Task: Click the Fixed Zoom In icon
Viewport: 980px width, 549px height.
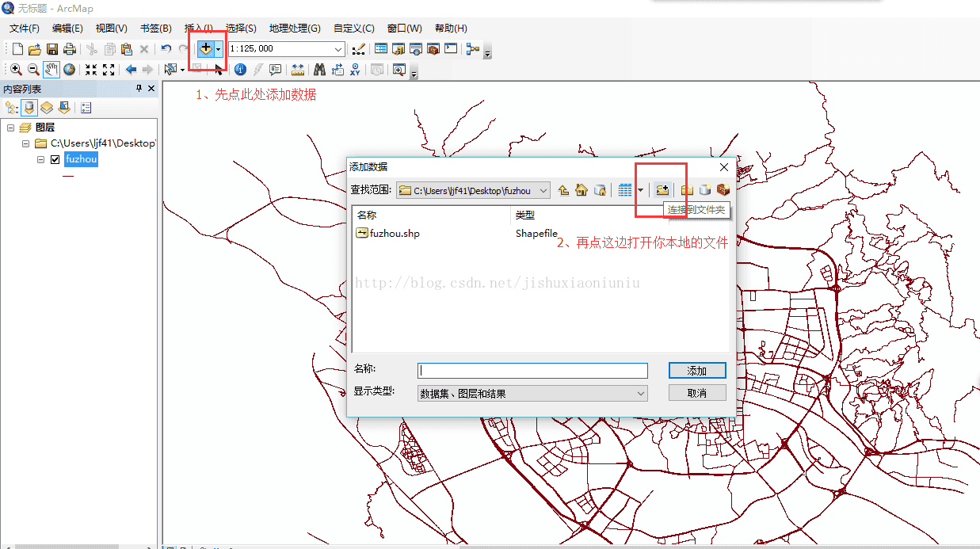Action: pyautogui.click(x=91, y=70)
